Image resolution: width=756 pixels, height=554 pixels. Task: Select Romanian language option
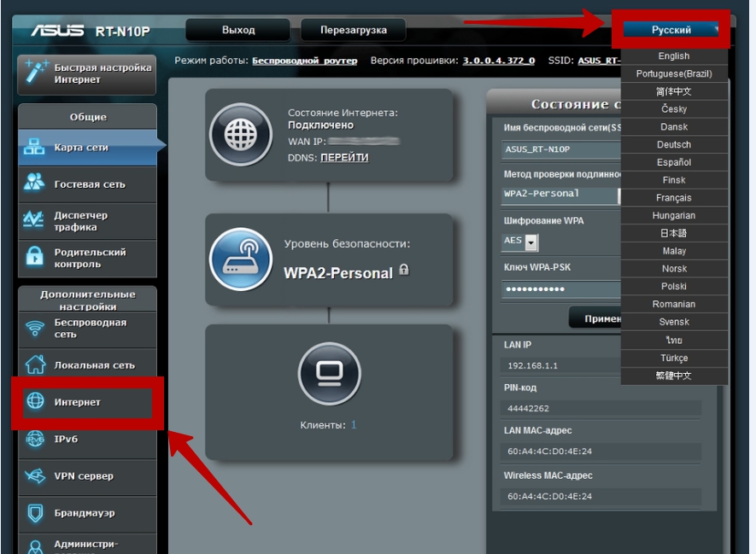point(674,304)
